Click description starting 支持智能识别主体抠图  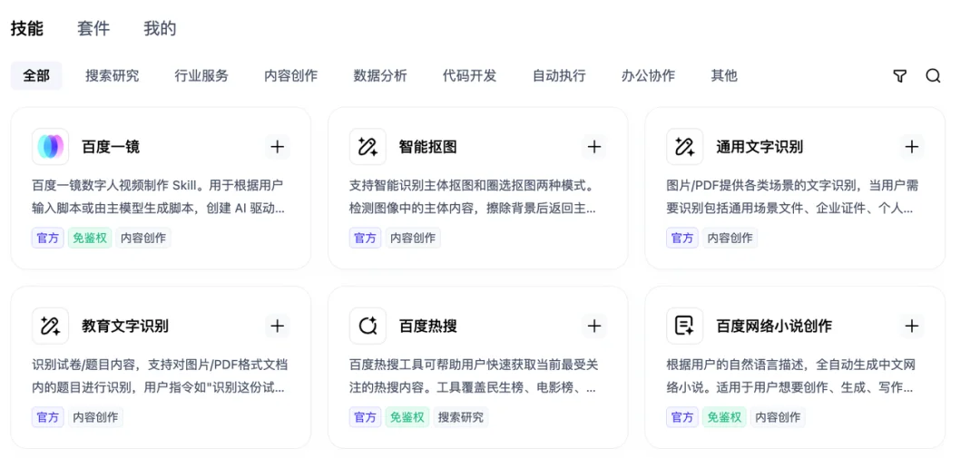tap(473, 197)
